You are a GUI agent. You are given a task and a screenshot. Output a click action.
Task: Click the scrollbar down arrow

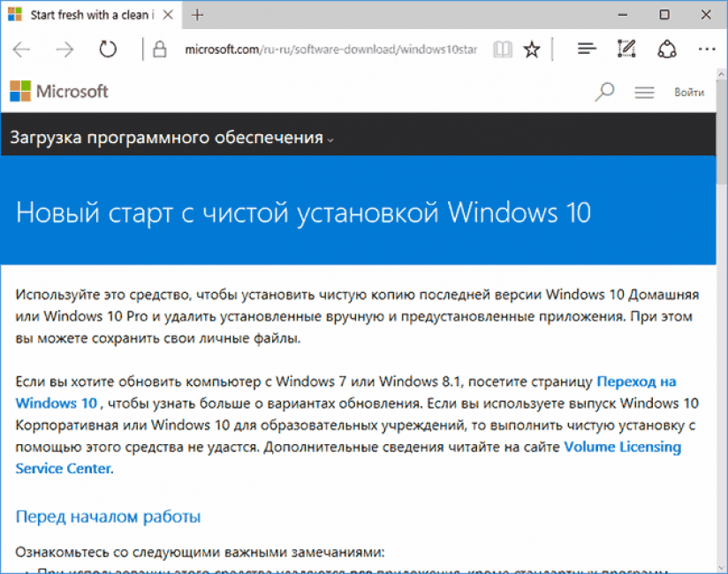click(722, 568)
